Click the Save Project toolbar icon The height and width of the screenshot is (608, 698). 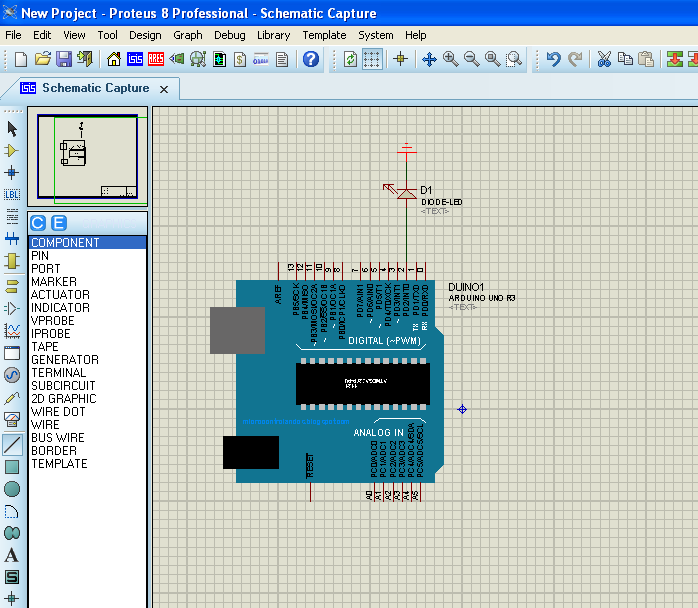(63, 59)
